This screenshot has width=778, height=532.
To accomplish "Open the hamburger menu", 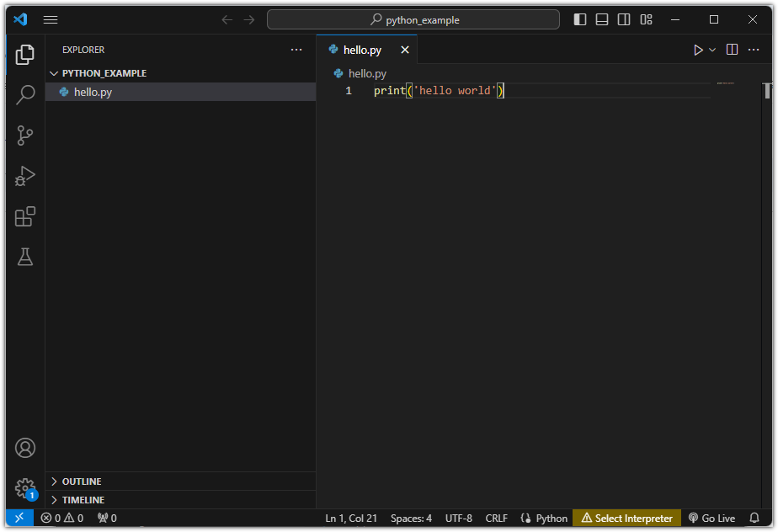I will [x=51, y=19].
